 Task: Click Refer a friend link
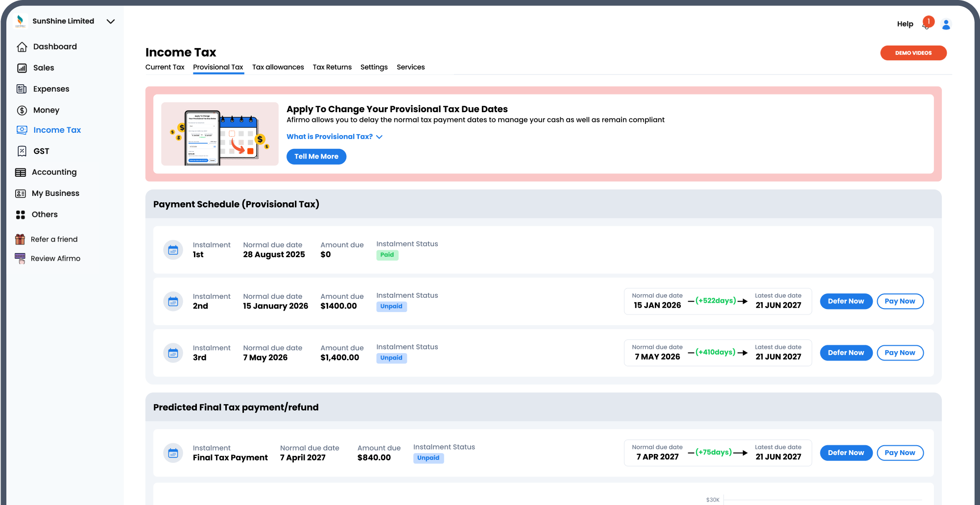[x=54, y=239]
